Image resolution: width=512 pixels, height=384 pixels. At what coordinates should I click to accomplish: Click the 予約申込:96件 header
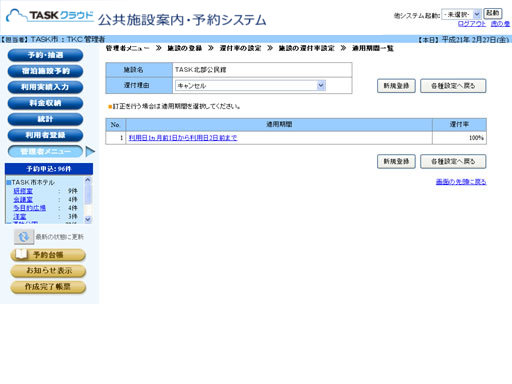click(49, 169)
